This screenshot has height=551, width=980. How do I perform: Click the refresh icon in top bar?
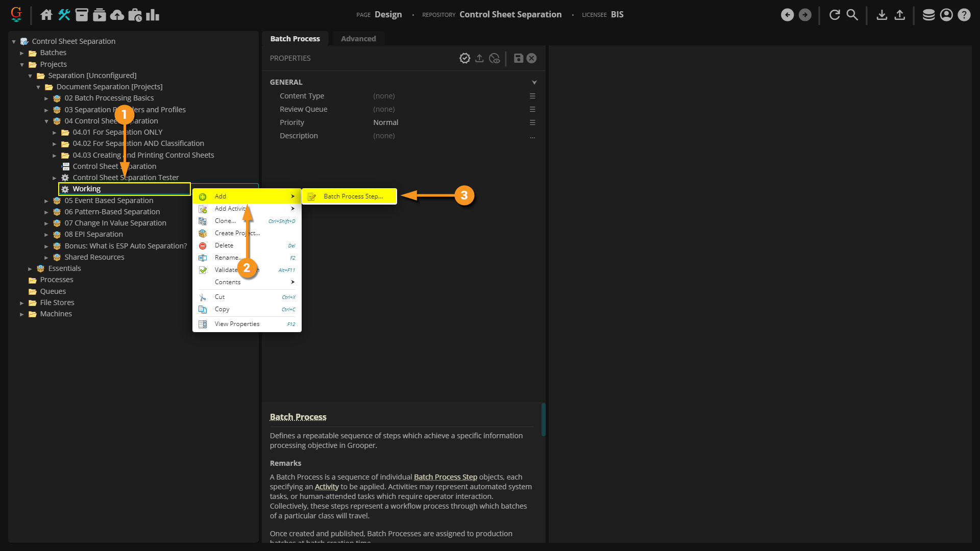[x=835, y=15]
